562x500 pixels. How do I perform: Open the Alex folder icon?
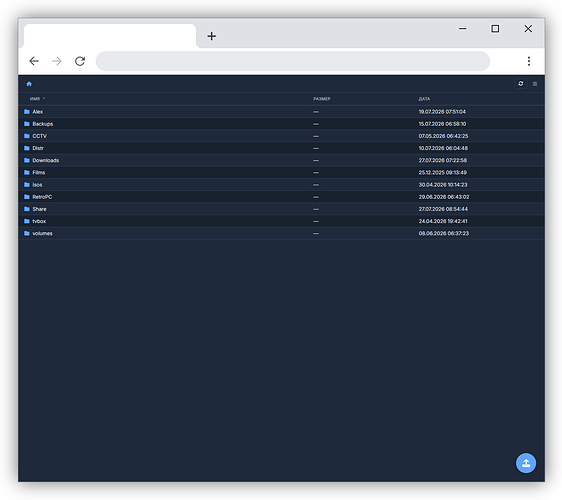pos(27,111)
